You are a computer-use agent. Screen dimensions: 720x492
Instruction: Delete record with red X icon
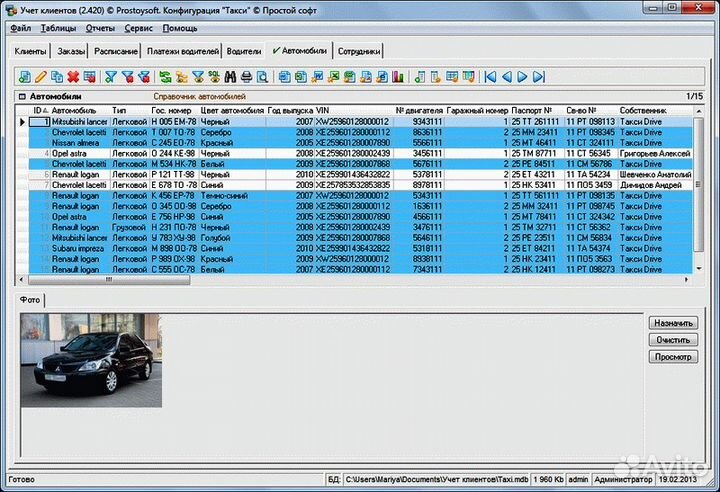(x=73, y=76)
